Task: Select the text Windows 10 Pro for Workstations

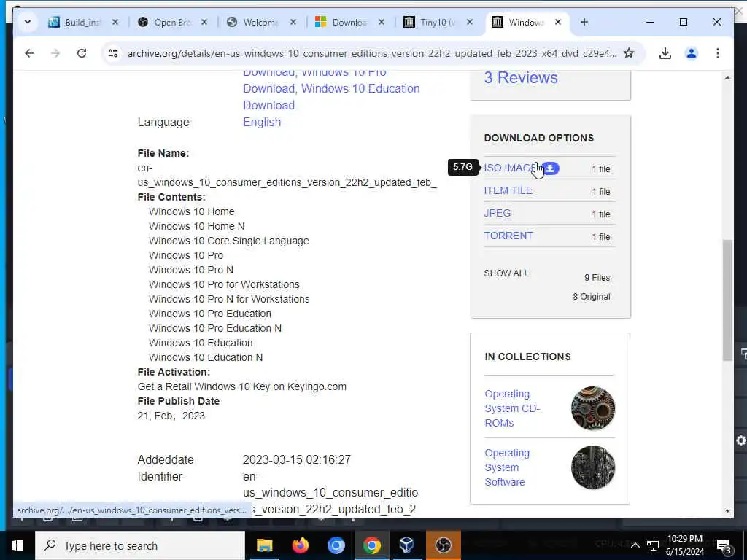Action: [225, 285]
